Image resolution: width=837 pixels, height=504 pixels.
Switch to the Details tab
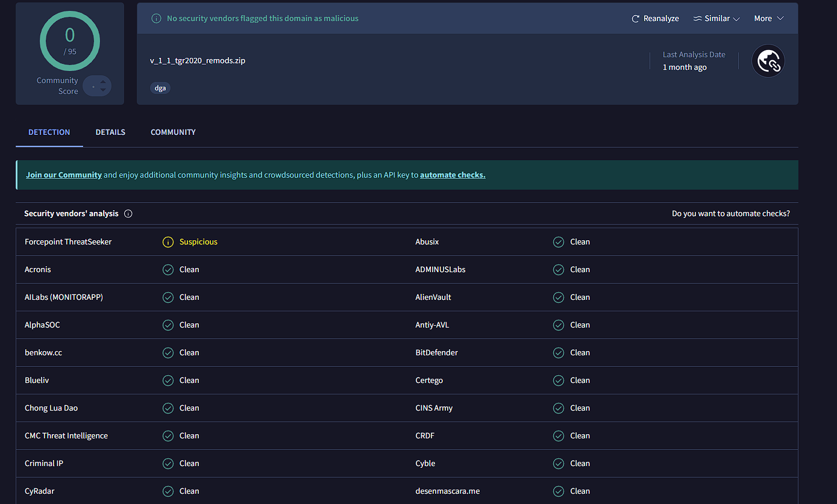tap(110, 132)
